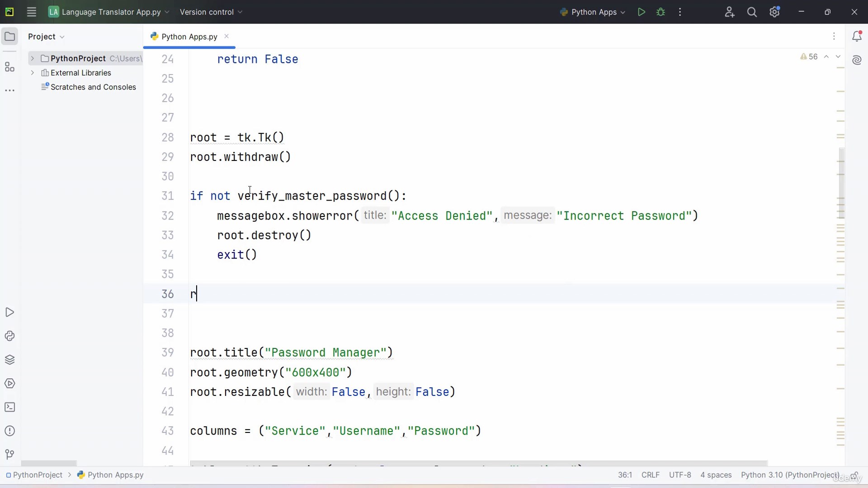Select the External Libraries tree item
The image size is (868, 488).
(76, 73)
